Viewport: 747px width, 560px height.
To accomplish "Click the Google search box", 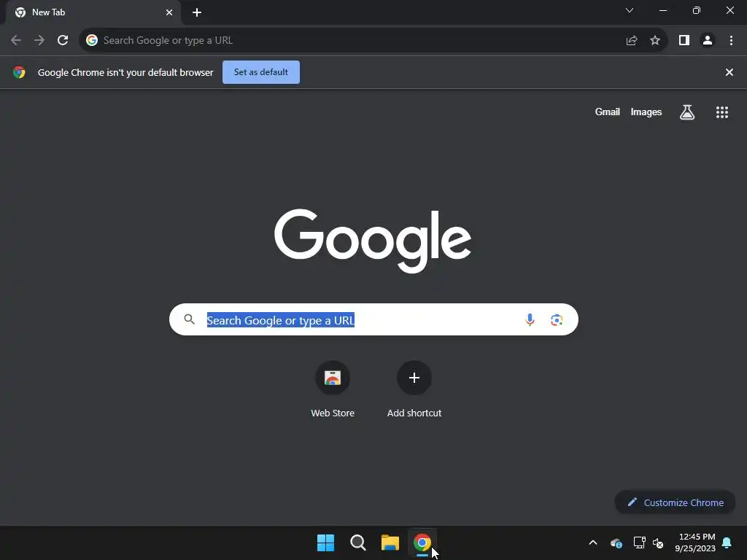I will tap(373, 319).
